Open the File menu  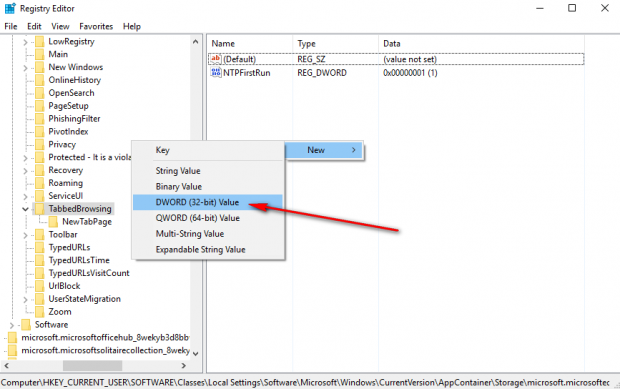(x=11, y=26)
